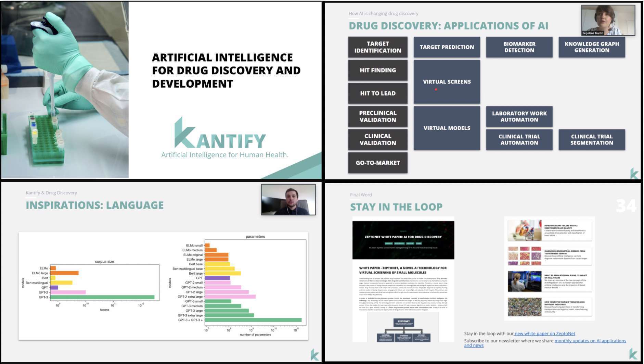644x364 pixels.
Task: Select the Target Identification box
Action: pos(378,47)
